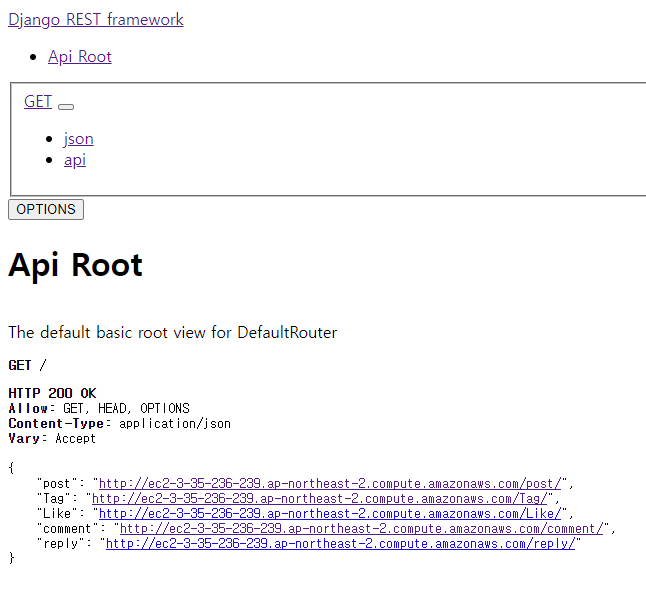Click the GET / request line
This screenshot has width=646, height=609.
click(x=28, y=365)
